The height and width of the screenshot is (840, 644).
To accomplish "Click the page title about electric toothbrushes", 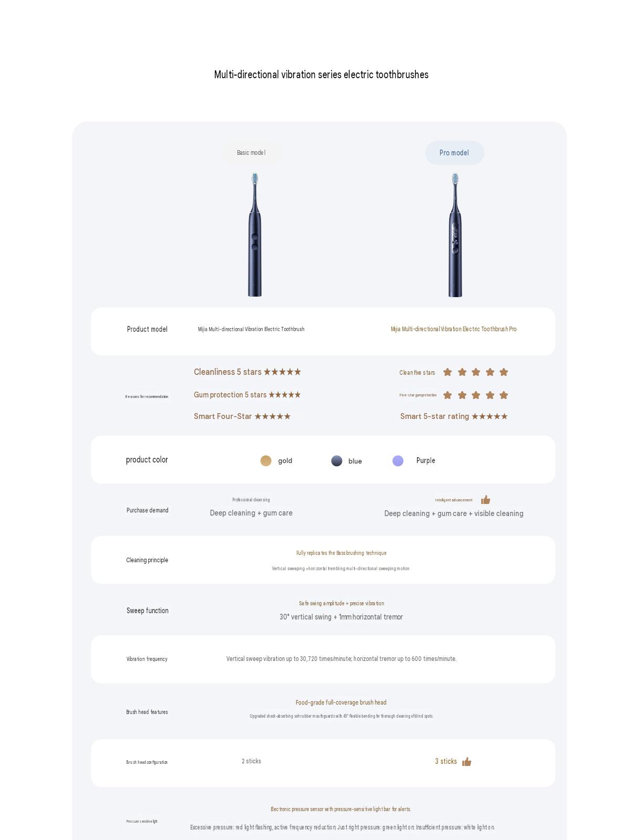I will 321,75.
